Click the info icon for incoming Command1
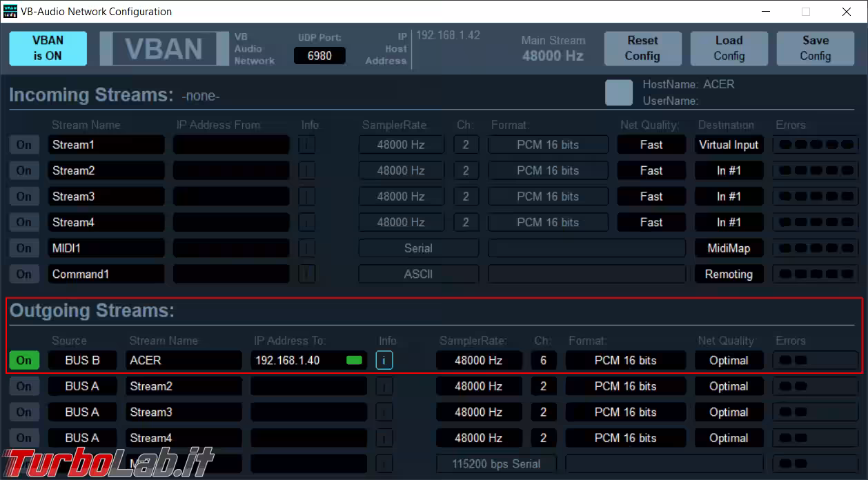The height and width of the screenshot is (480, 868). tap(306, 274)
